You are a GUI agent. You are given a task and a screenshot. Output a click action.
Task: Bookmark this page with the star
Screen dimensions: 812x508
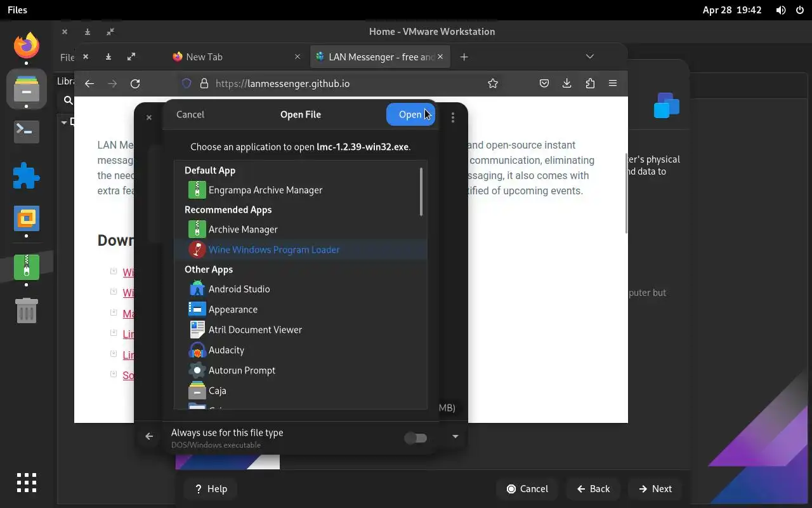493,83
